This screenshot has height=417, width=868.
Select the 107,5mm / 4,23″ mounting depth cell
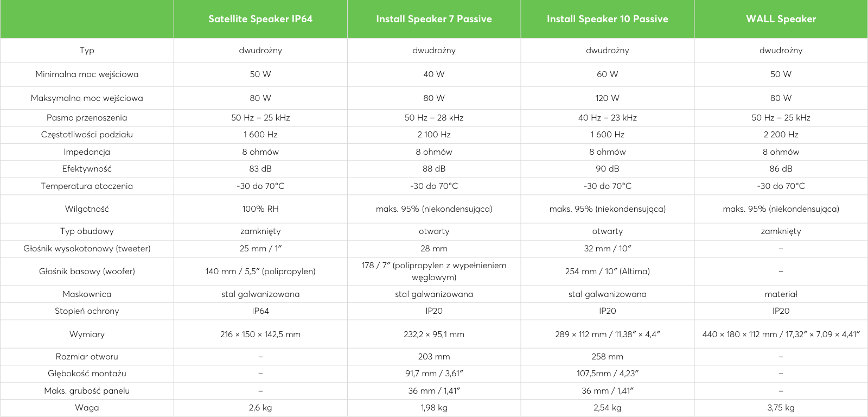(x=608, y=374)
